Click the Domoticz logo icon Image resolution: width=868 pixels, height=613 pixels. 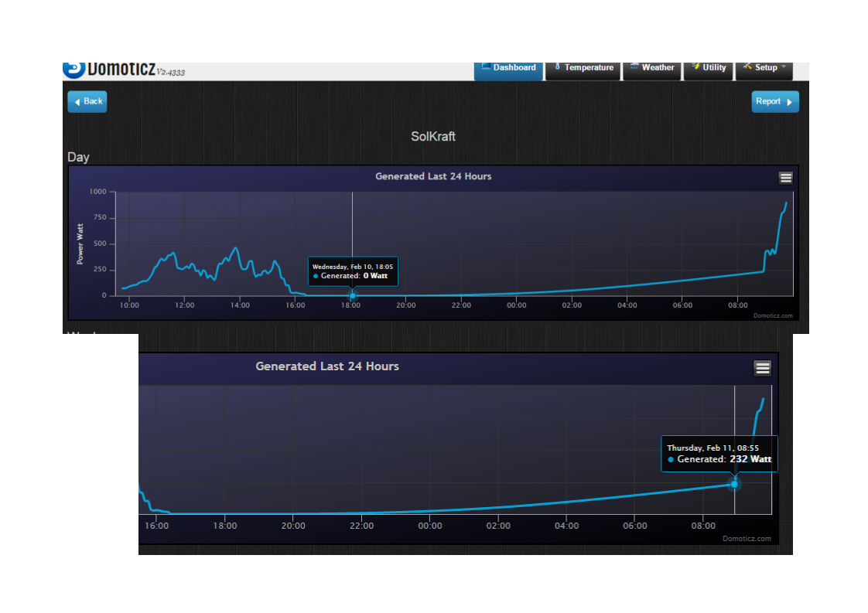tap(74, 69)
